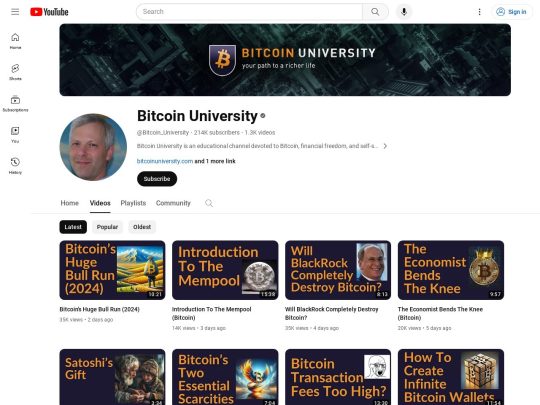
Task: Expand the 'and 1 more link' text
Action: pos(215,161)
